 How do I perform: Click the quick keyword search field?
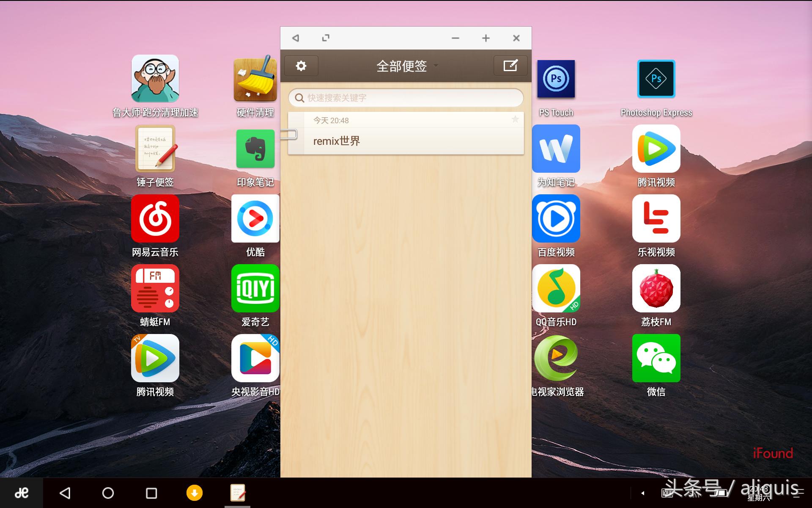click(406, 98)
